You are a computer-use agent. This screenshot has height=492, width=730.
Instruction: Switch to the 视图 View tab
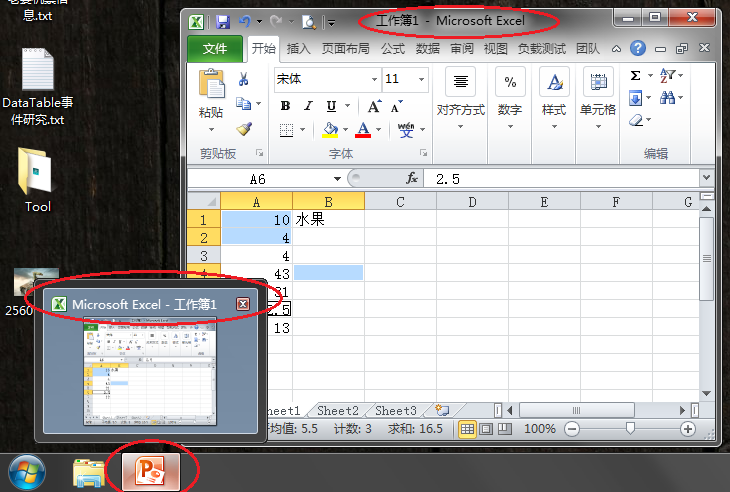[495, 48]
